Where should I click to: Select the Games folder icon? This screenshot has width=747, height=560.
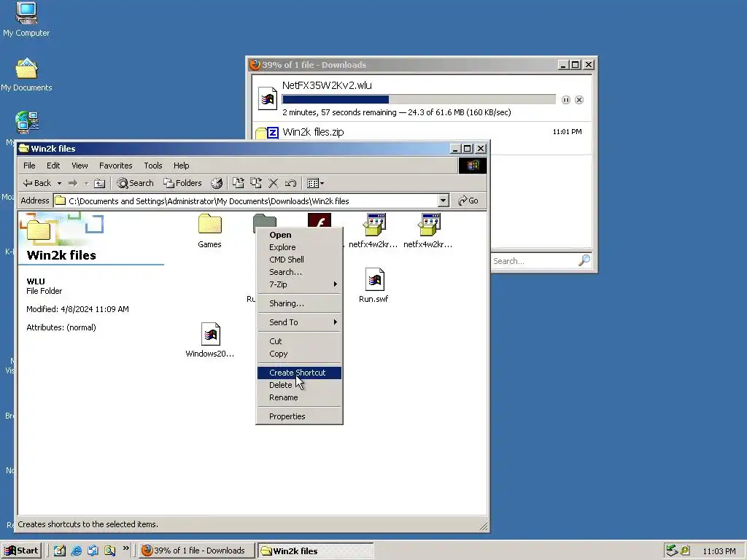(x=209, y=225)
